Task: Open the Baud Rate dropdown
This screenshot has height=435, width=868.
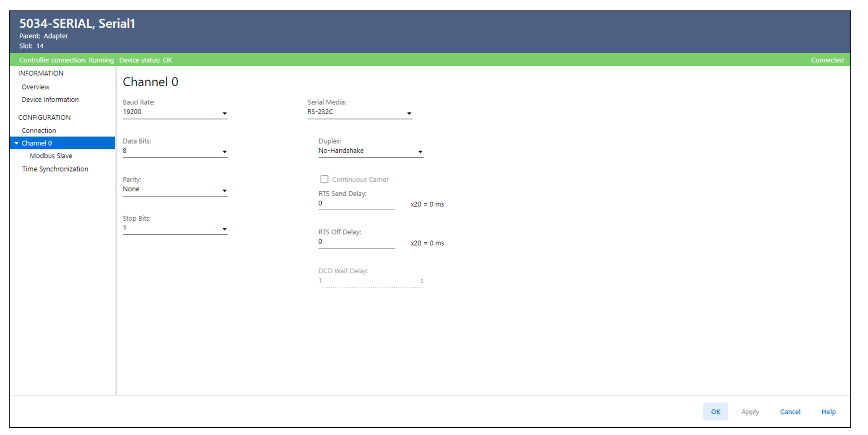Action: [175, 112]
